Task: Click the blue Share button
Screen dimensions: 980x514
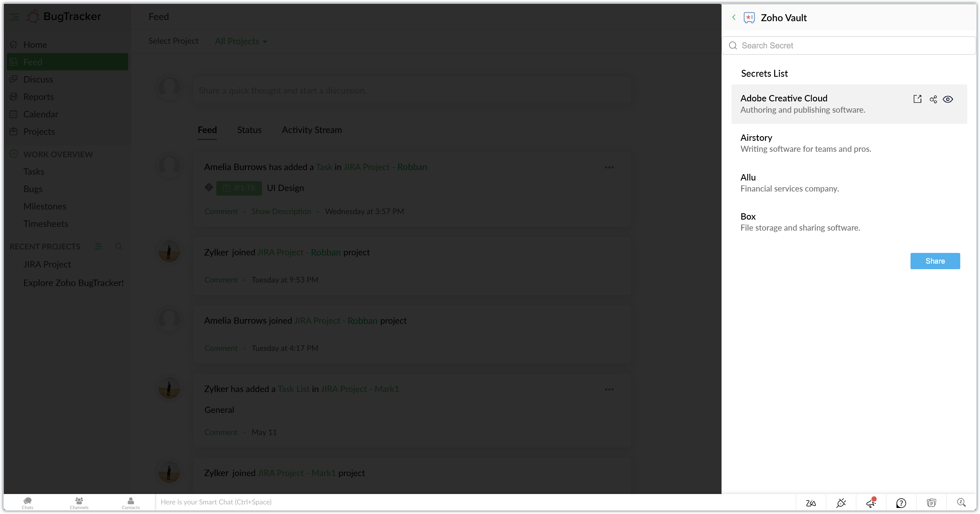Action: (x=935, y=261)
